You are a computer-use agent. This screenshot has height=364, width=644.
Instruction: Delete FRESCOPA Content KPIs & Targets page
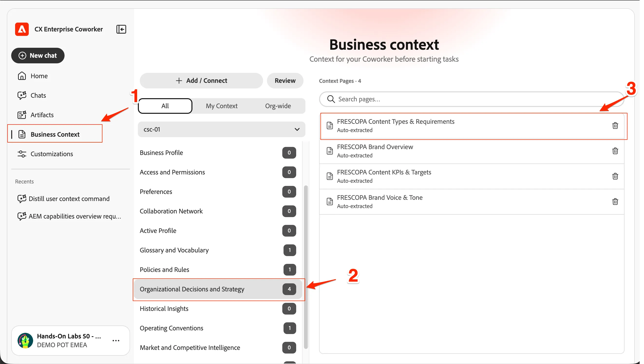615,176
